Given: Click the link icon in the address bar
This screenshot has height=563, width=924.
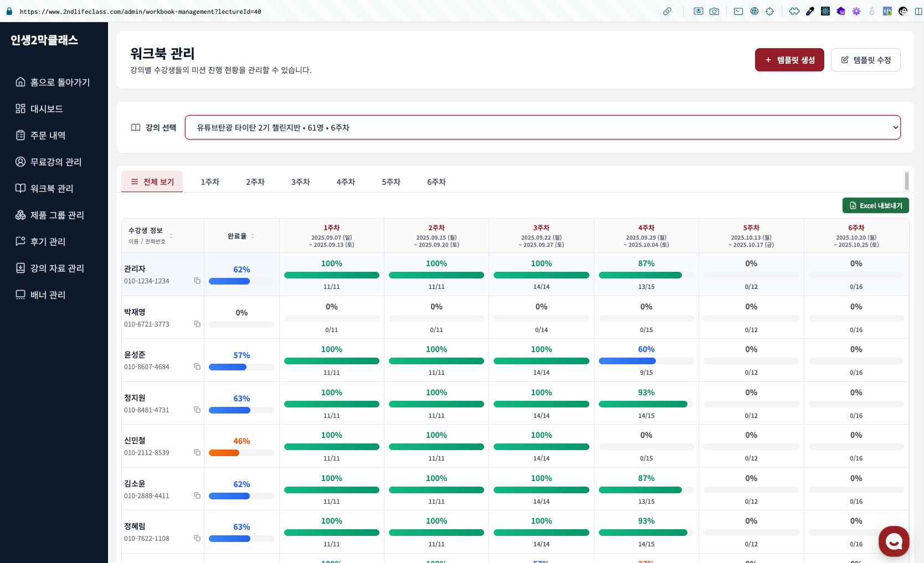Looking at the screenshot, I should [x=667, y=11].
